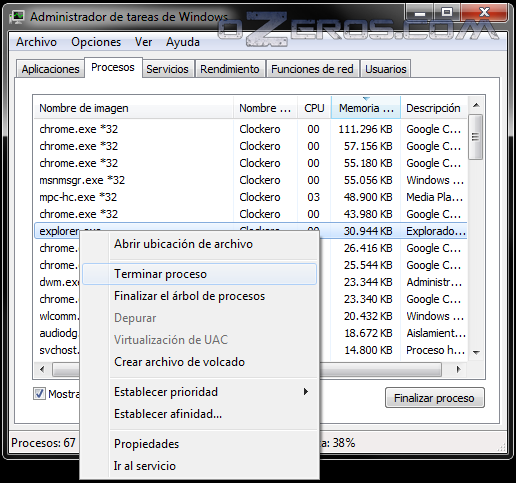Image resolution: width=516 pixels, height=483 pixels.
Task: Toggle the Mostrar procesos checkbox
Action: tap(39, 394)
